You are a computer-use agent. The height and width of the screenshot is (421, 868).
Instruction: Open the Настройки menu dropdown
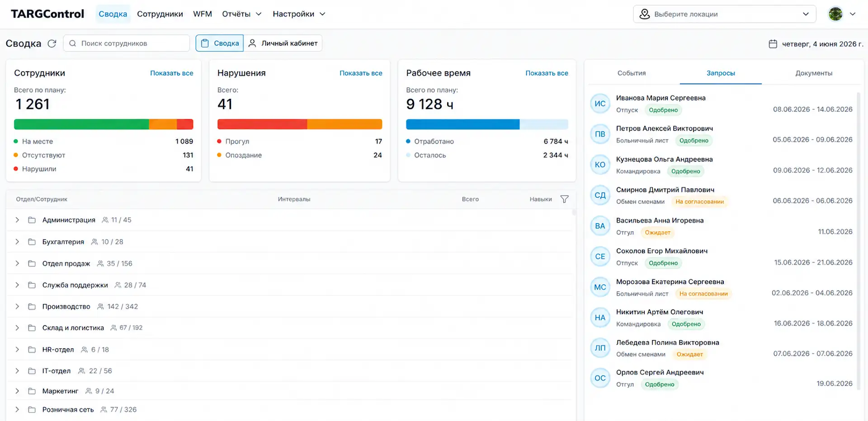[299, 14]
